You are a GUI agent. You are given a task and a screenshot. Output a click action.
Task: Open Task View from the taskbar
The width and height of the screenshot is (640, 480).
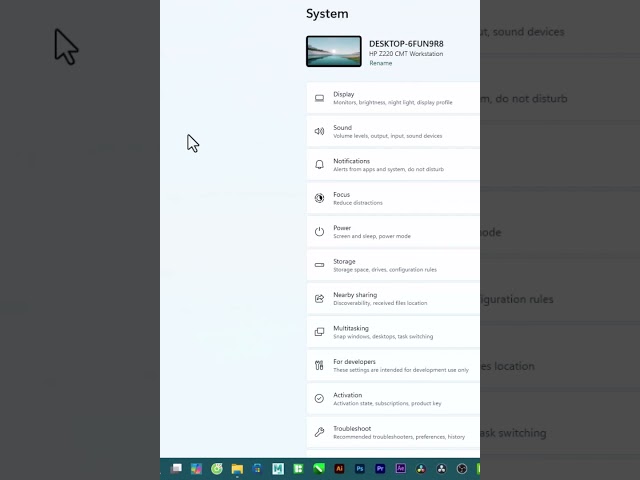click(x=176, y=469)
